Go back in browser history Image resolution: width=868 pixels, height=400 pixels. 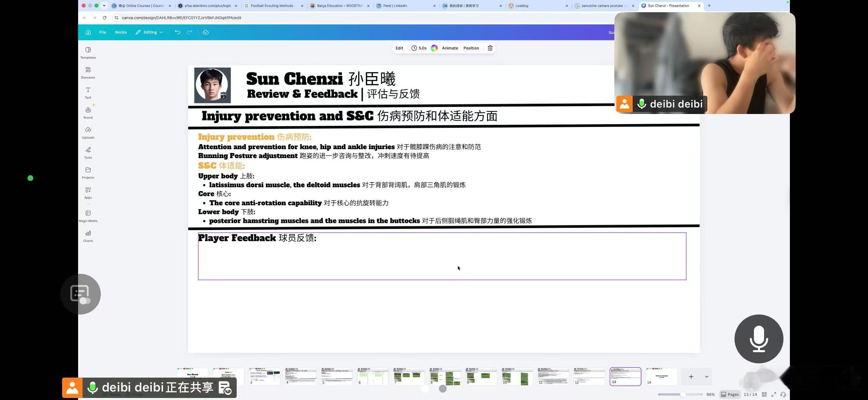point(85,18)
